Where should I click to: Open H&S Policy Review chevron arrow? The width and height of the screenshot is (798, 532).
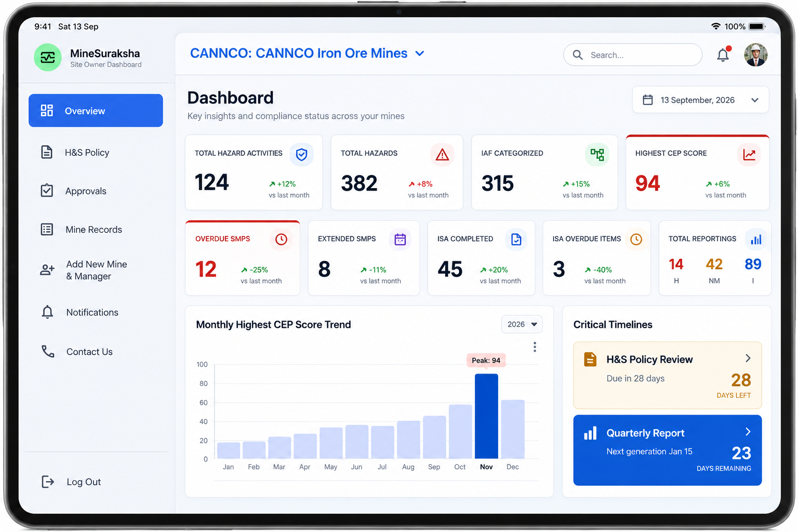pos(748,358)
